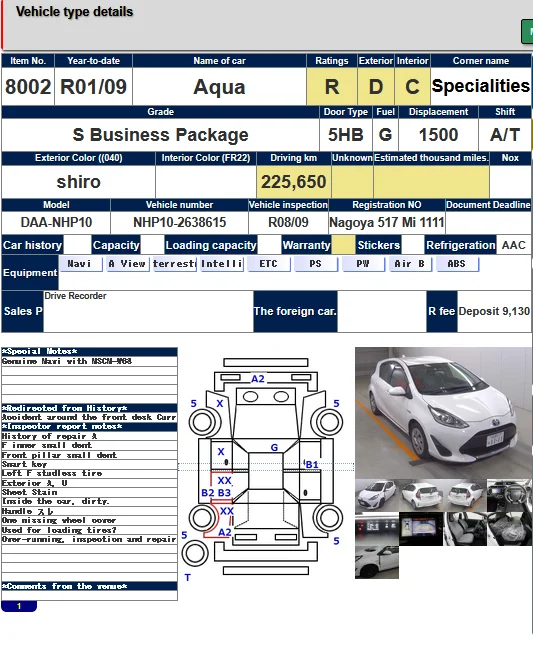Click the 'Inspector report notes' header
Viewport: 533px width, 672px height.
(90, 426)
